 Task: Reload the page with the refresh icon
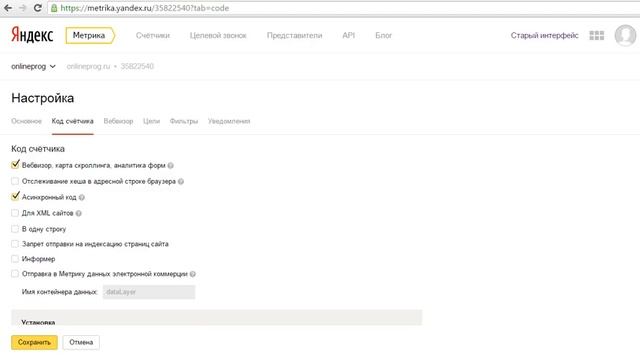[38, 8]
